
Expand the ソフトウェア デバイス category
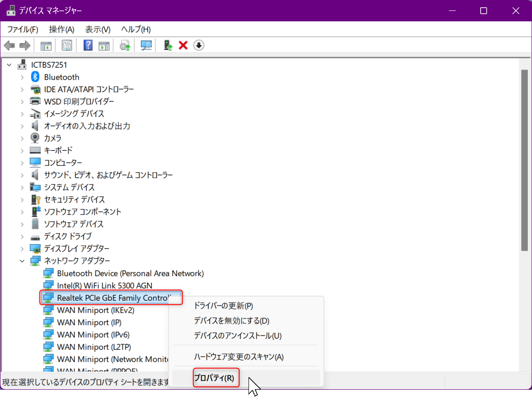point(22,224)
